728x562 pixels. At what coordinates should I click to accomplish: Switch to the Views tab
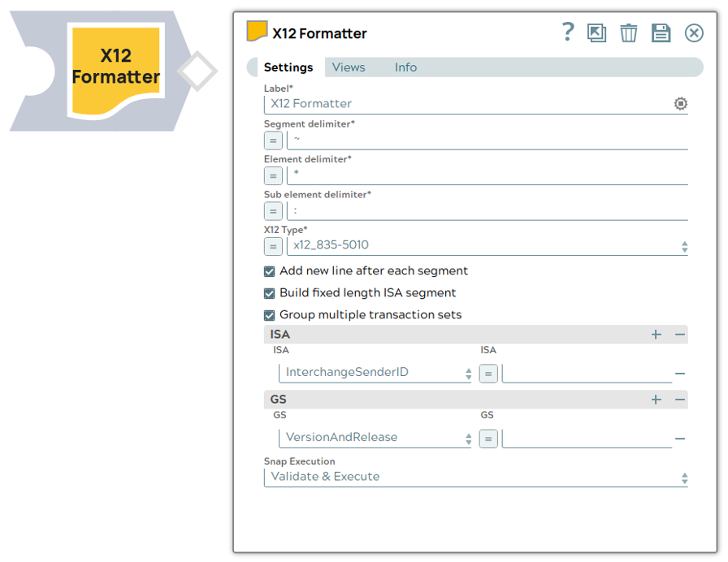point(349,67)
